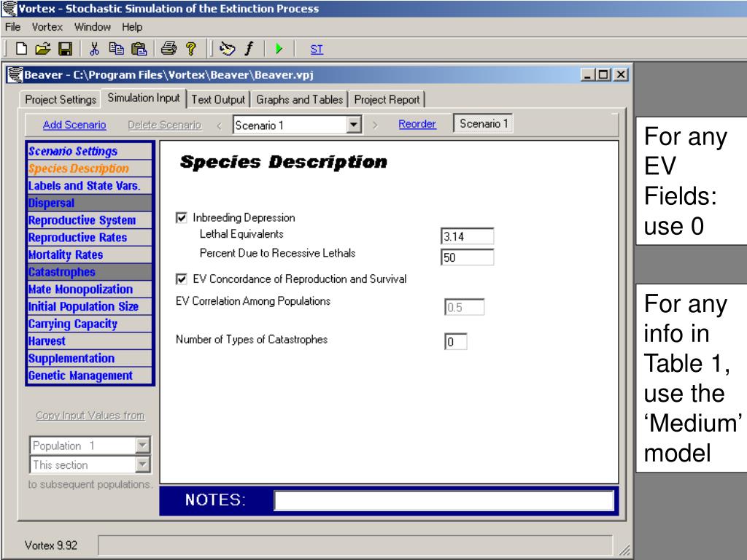This screenshot has height=560, width=747.
Task: Click the Reorder link
Action: (417, 124)
